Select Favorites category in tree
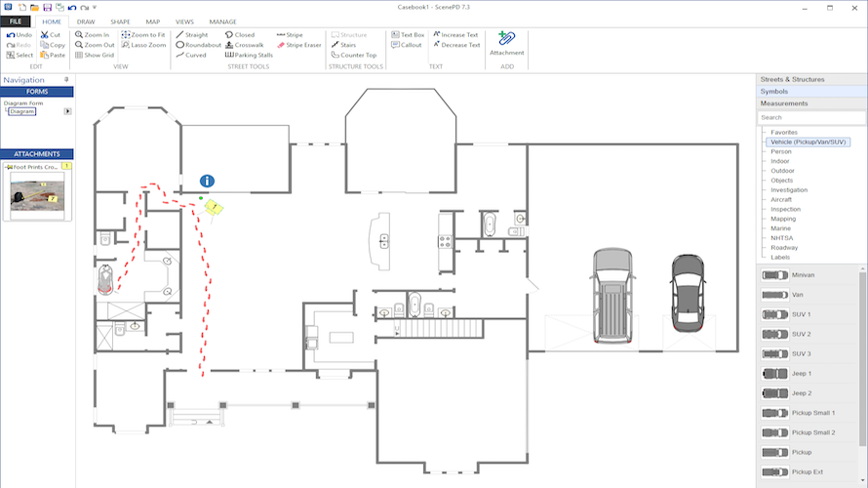This screenshot has width=868, height=488. coord(784,133)
